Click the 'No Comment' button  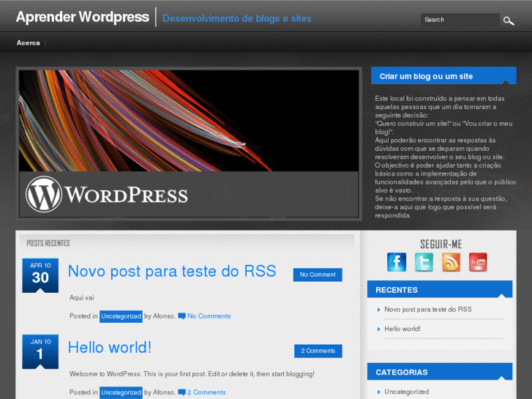(318, 275)
